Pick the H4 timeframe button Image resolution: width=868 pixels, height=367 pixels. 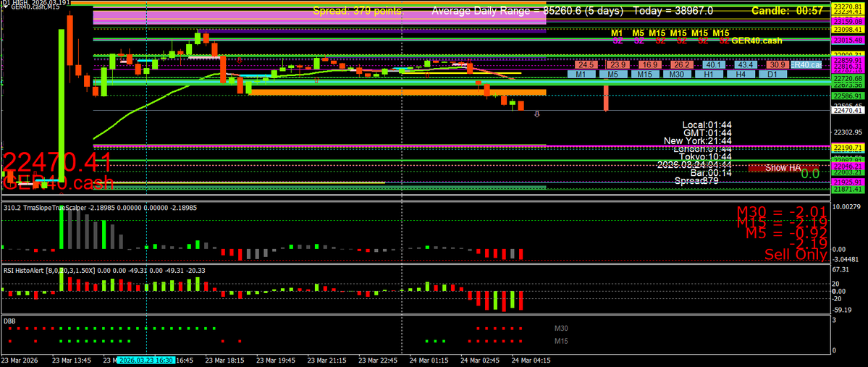coord(741,74)
